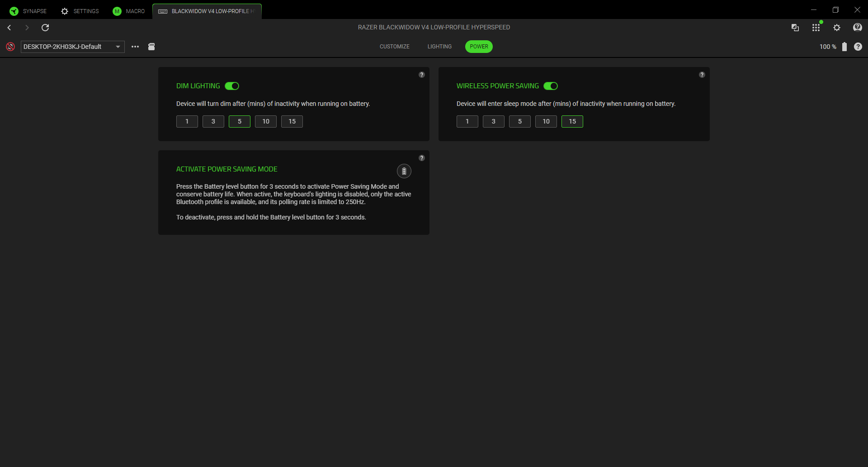Click the 100 % battery percentage text
The width and height of the screenshot is (868, 467).
(x=828, y=47)
